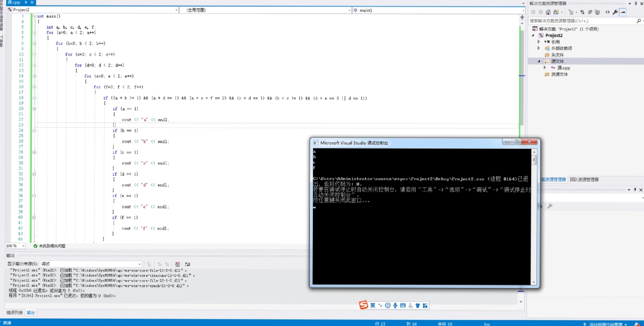Click the switch views icon in Solution Explorer
The image size is (644, 326).
click(x=556, y=12)
